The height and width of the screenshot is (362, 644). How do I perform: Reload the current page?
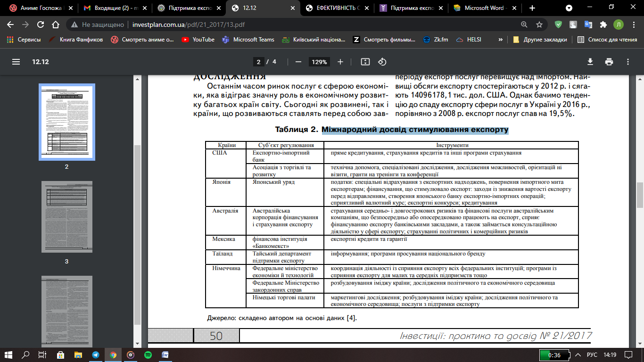pos(41,25)
